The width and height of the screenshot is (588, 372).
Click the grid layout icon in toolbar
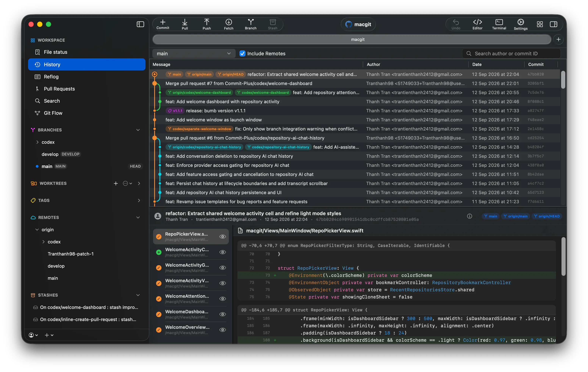pyautogui.click(x=540, y=24)
